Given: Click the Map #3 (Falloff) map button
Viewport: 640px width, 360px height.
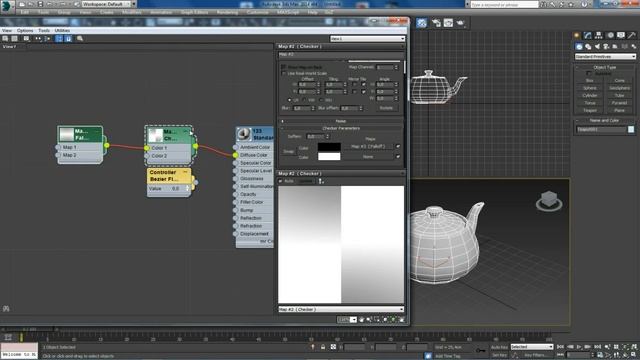Looking at the screenshot, I should [369, 146].
